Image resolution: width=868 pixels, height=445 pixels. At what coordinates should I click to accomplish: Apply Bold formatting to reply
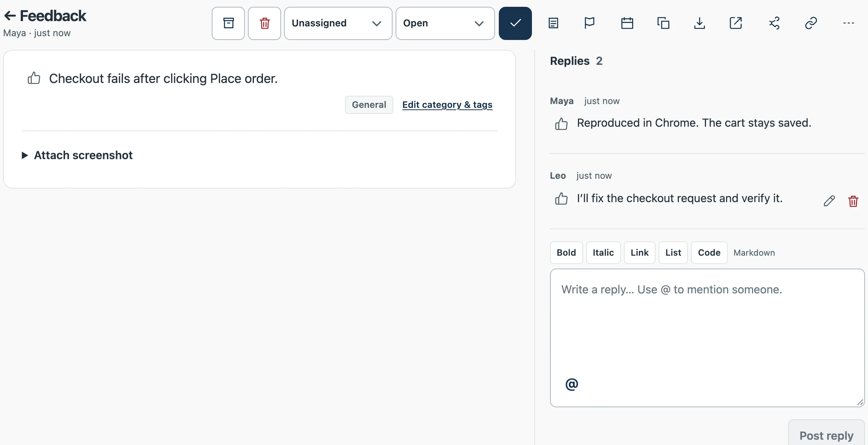click(x=566, y=253)
